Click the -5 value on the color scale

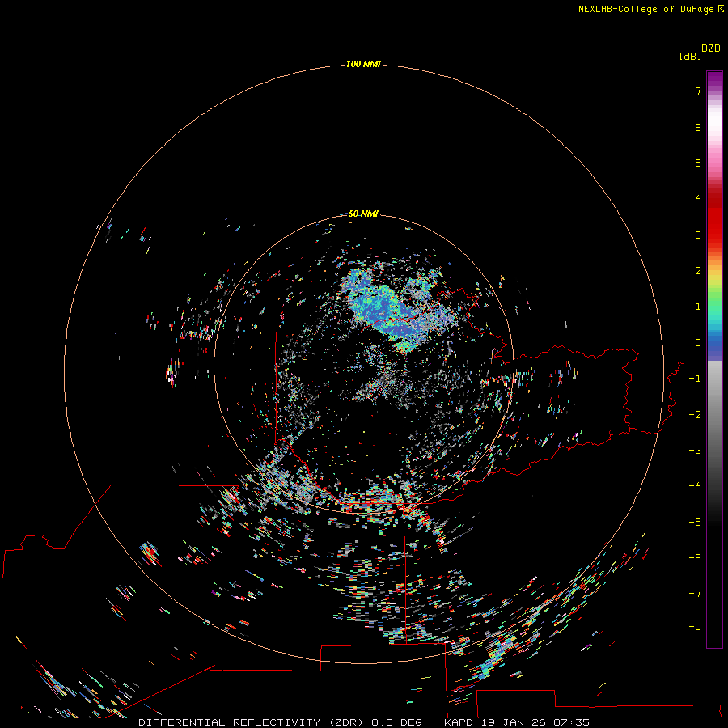tap(695, 523)
